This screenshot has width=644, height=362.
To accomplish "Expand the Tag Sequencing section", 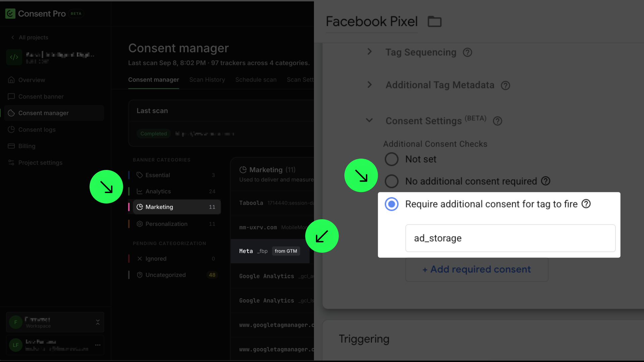I will [x=370, y=52].
